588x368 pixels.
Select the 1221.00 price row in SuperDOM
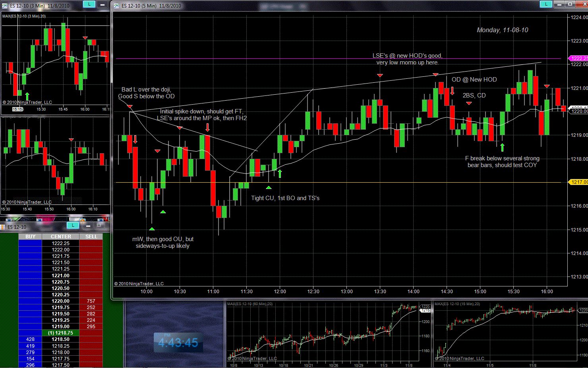click(x=60, y=275)
